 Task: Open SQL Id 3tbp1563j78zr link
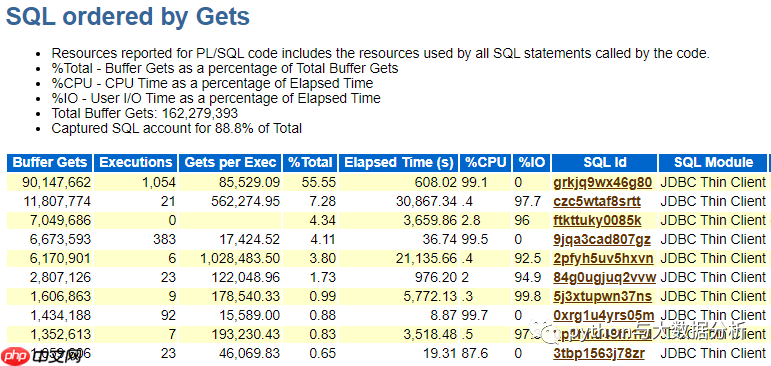point(599,353)
